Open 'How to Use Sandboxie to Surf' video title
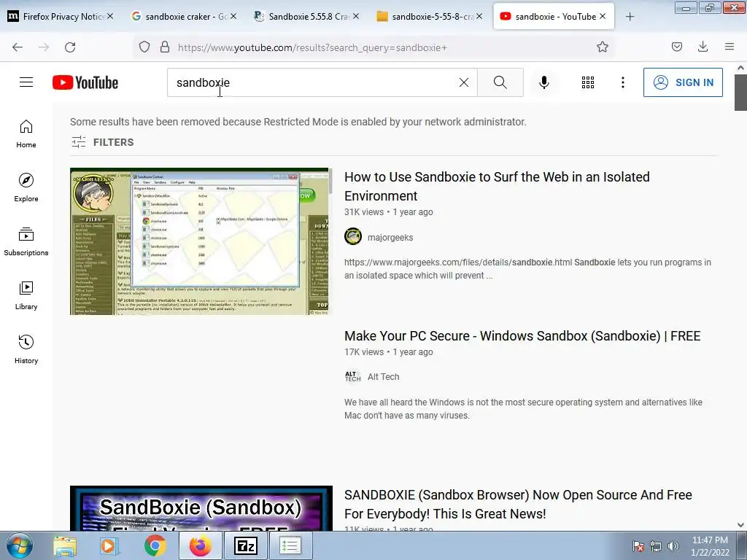This screenshot has height=560, width=747. tap(497, 186)
